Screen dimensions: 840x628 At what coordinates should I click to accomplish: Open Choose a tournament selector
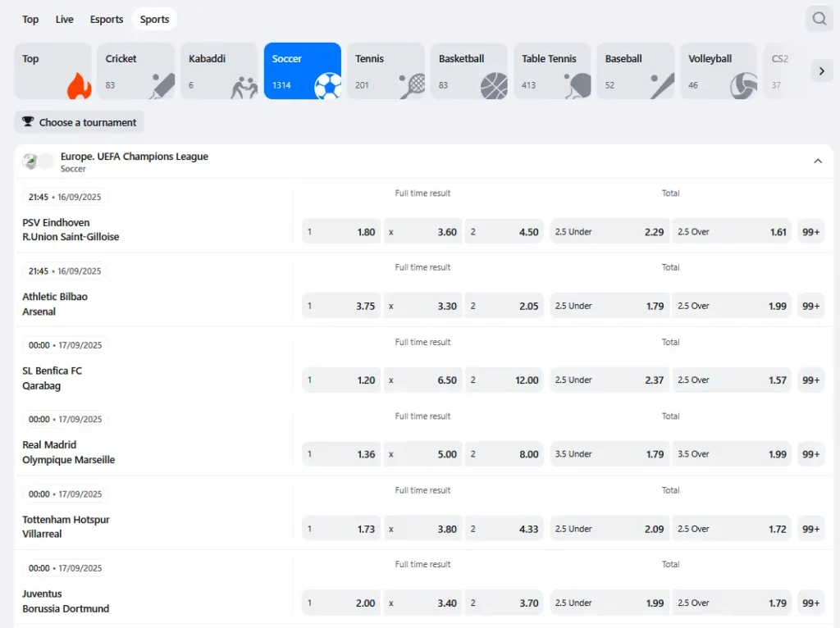[x=79, y=122]
